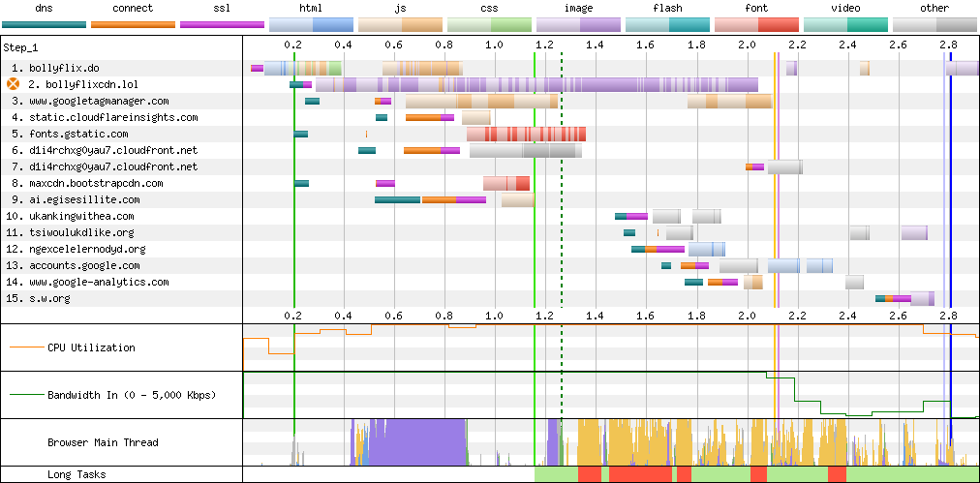Click the Long Tasks row label
This screenshot has width=980, height=483.
point(77,474)
